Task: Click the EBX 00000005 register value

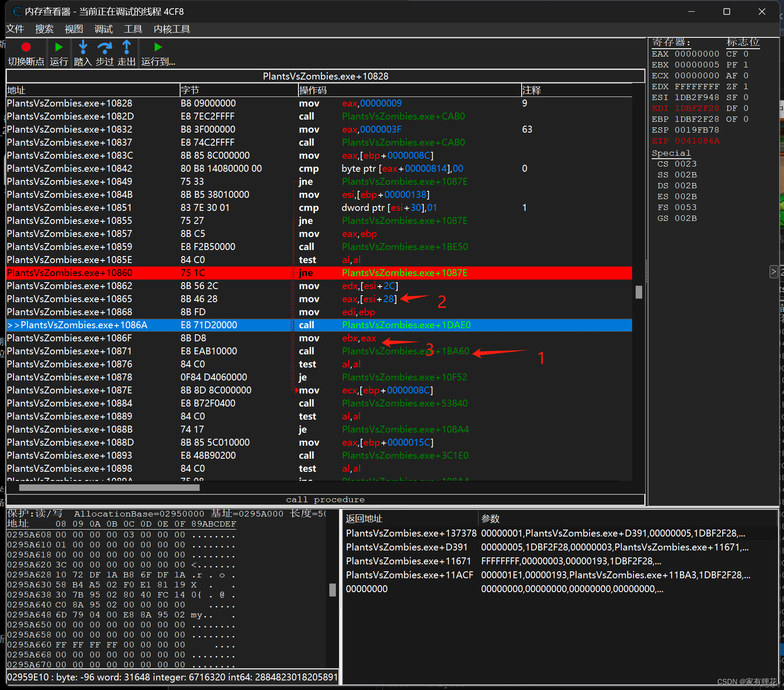Action: [x=685, y=65]
